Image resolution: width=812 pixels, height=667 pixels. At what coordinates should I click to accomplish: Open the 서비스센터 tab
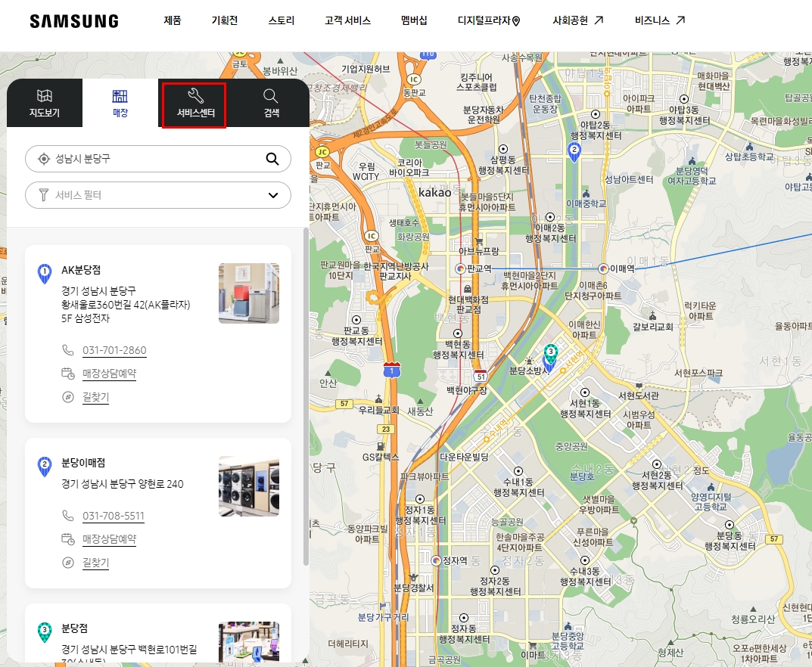[196, 104]
